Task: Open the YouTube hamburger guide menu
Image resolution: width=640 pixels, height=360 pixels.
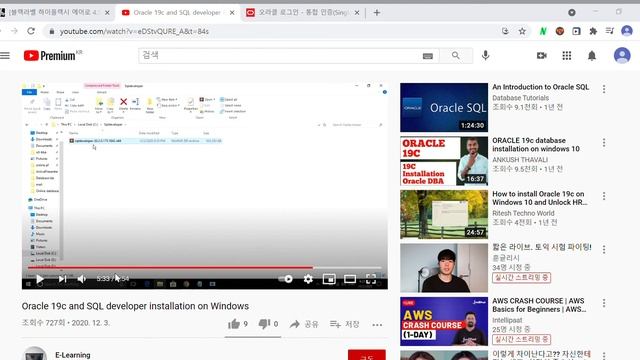Action: click(5, 56)
